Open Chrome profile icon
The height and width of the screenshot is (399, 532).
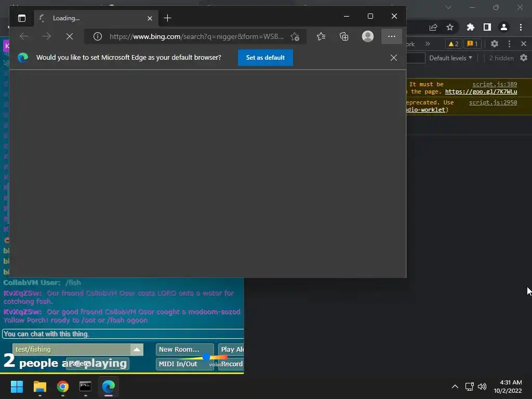click(504, 27)
